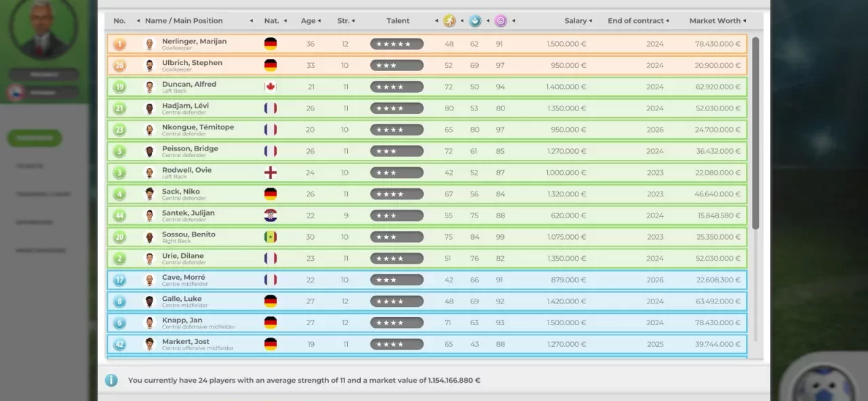The image size is (868, 401).
Task: Click the pink smiley morale icon in the header
Action: coord(500,21)
